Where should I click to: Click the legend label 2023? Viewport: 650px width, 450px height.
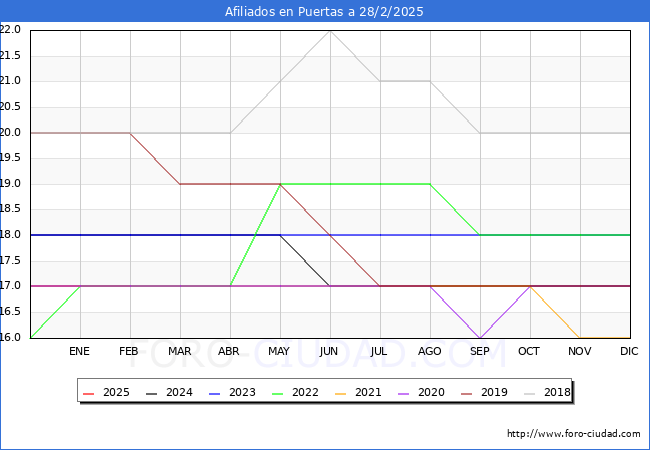pyautogui.click(x=243, y=392)
